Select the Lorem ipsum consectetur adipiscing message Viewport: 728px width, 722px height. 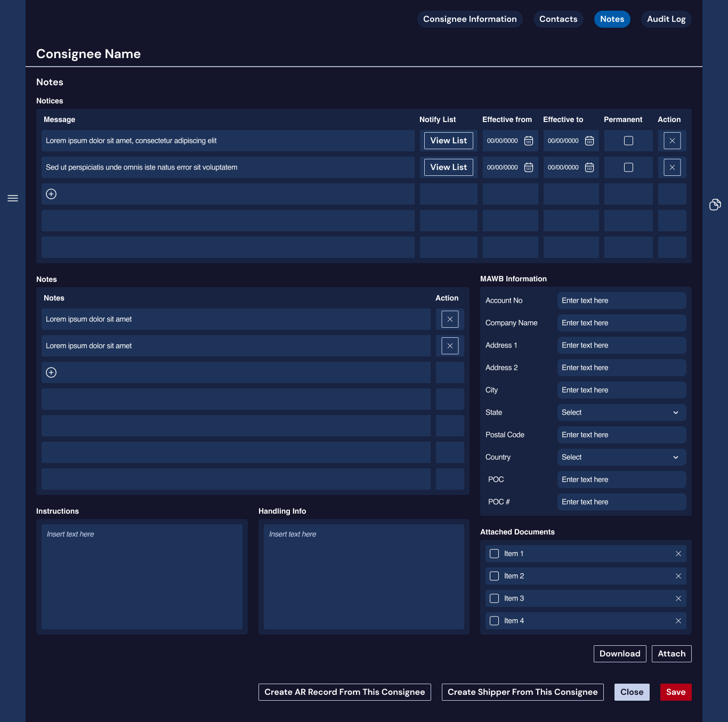(x=131, y=141)
